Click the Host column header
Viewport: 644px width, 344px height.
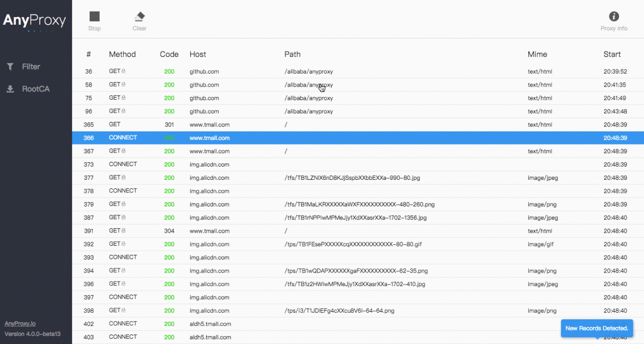coord(198,54)
